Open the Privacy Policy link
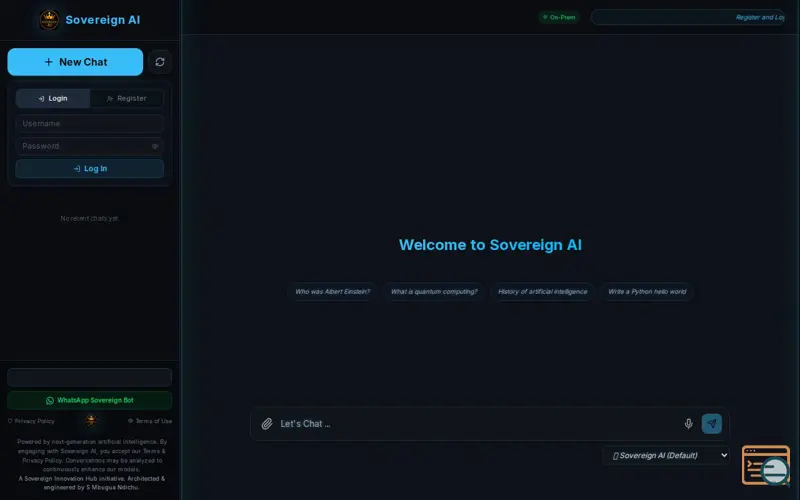The image size is (800, 500). [31, 421]
